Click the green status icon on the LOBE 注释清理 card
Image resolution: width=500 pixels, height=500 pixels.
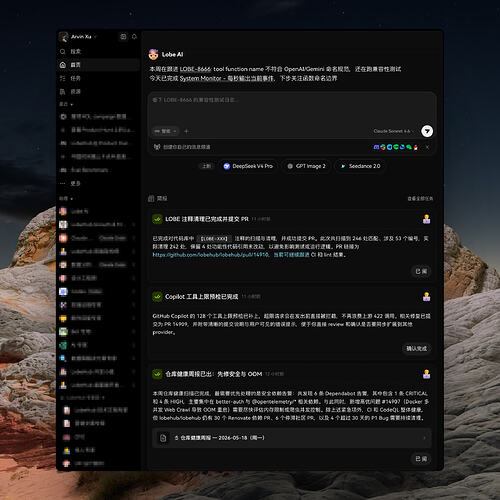pos(157,219)
